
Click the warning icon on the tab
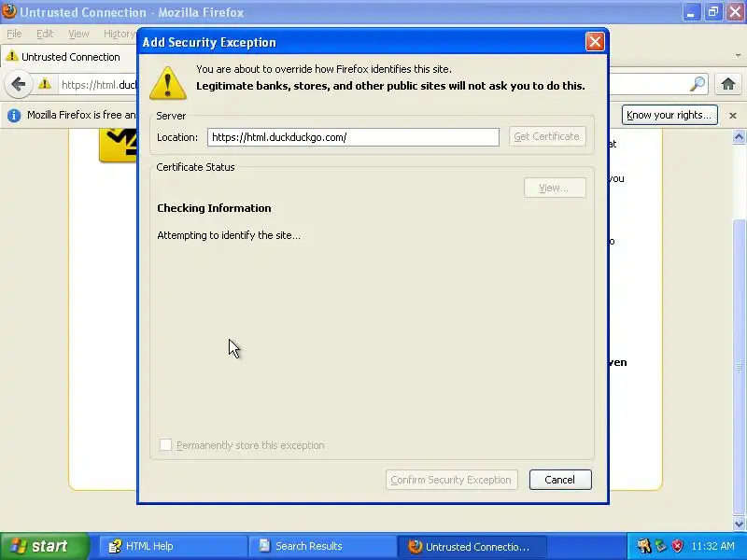pyautogui.click(x=12, y=56)
